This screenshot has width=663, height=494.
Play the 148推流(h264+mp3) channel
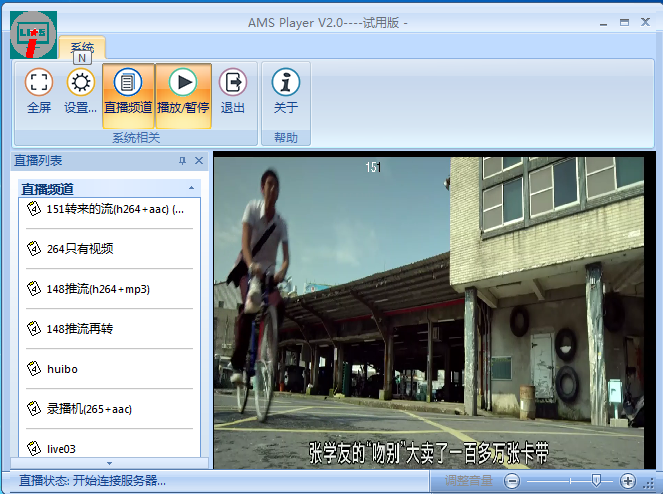(97, 289)
